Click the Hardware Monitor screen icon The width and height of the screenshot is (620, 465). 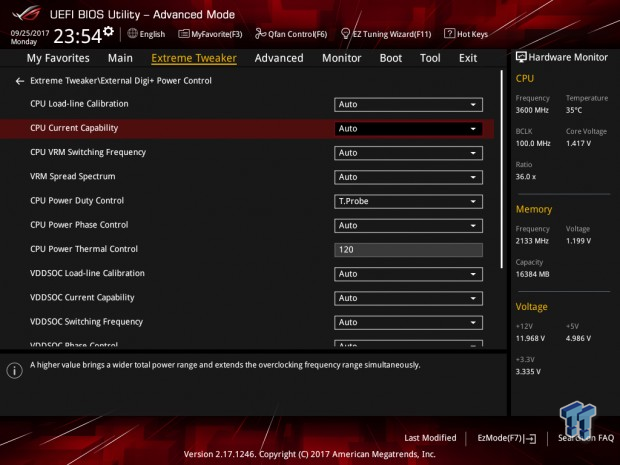[521, 57]
